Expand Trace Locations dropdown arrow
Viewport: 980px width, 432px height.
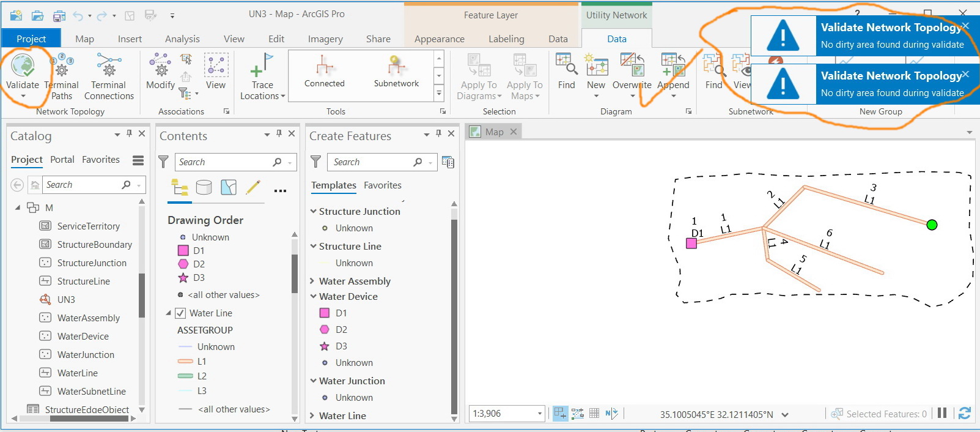pos(283,96)
